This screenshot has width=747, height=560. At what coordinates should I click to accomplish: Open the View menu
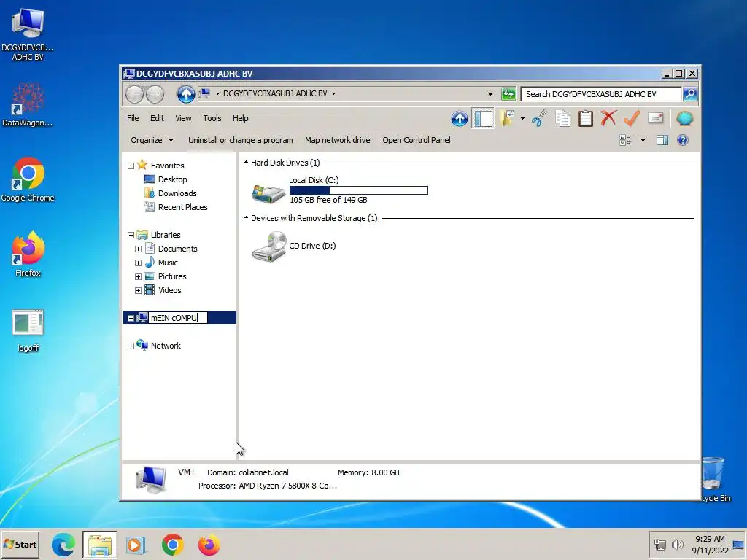tap(183, 118)
